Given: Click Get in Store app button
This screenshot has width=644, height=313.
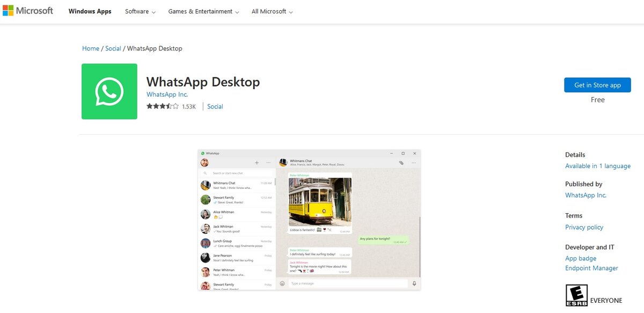Looking at the screenshot, I should click(597, 85).
